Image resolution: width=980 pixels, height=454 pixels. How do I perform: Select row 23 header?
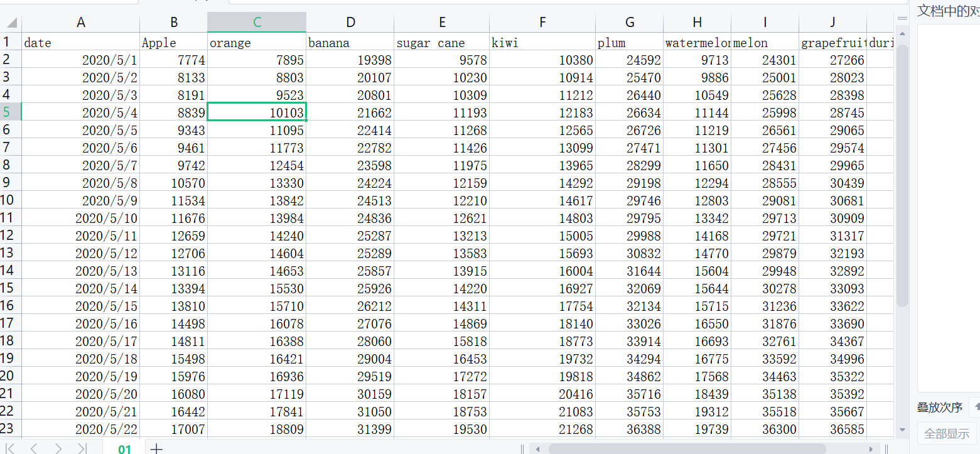click(x=11, y=429)
